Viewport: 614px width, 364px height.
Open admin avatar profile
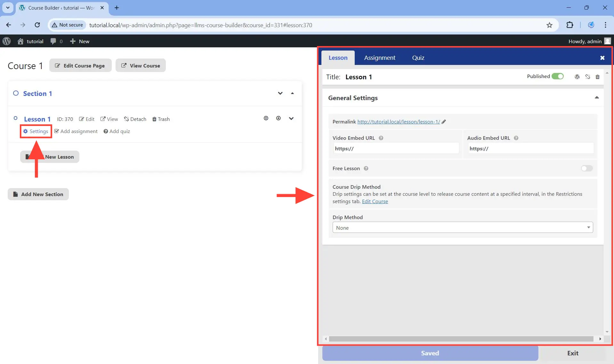[608, 41]
